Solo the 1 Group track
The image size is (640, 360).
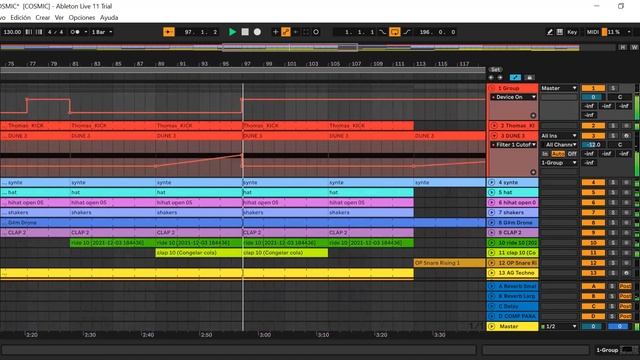point(613,88)
